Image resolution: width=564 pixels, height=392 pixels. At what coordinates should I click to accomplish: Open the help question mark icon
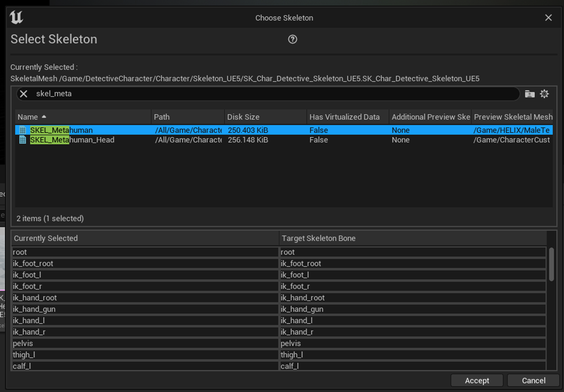(x=292, y=39)
